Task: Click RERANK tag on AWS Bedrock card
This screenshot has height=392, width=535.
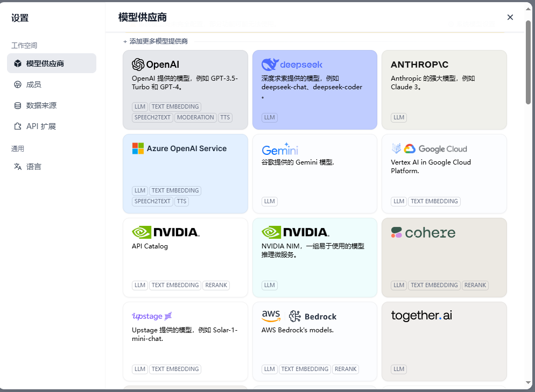Action: (346, 369)
